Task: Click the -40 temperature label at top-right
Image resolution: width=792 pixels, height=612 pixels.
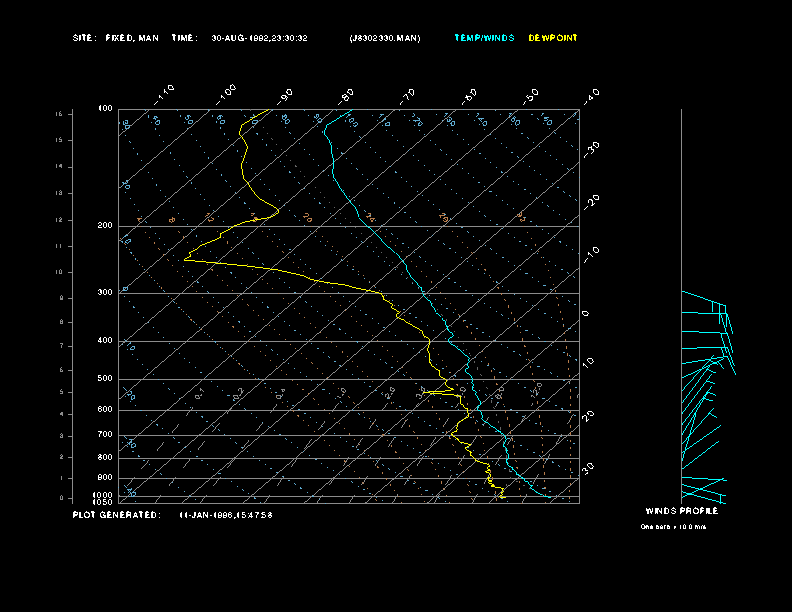Action: tap(590, 94)
